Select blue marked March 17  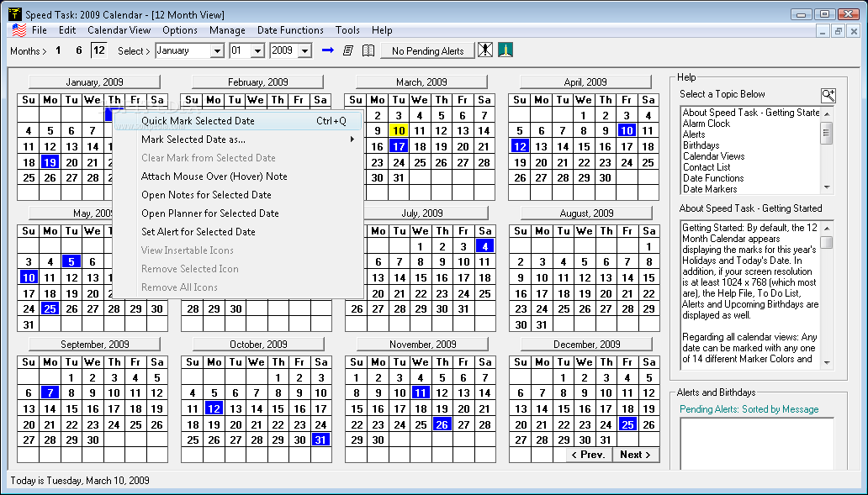399,146
